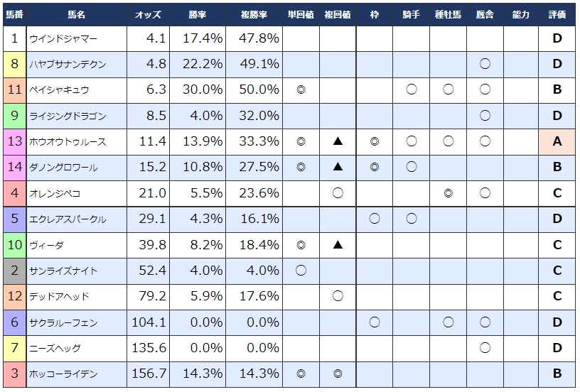Viewport: 580px width, 392px height.
Task: Click the highlighted A rating cell
Action: (557, 142)
